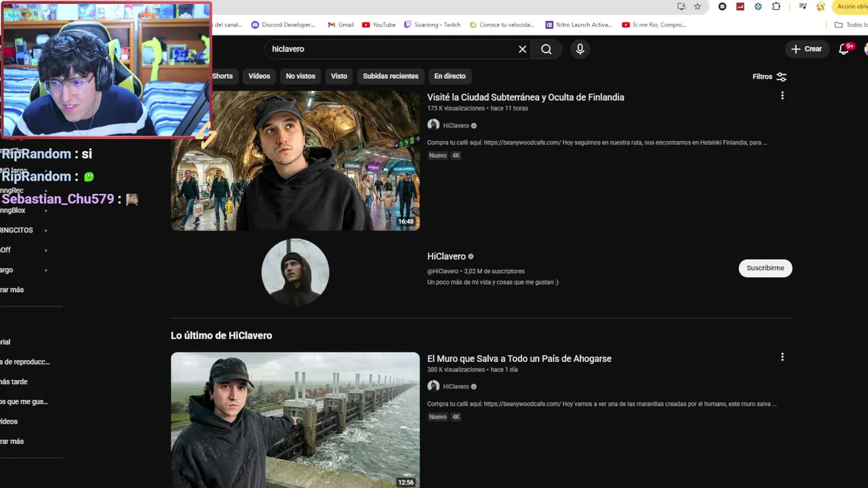This screenshot has height=488, width=868.
Task: Open the media control music icon
Action: tap(802, 6)
